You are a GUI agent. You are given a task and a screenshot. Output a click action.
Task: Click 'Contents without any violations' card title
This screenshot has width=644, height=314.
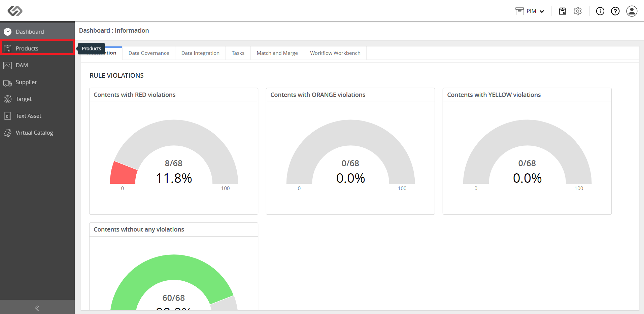pyautogui.click(x=139, y=230)
